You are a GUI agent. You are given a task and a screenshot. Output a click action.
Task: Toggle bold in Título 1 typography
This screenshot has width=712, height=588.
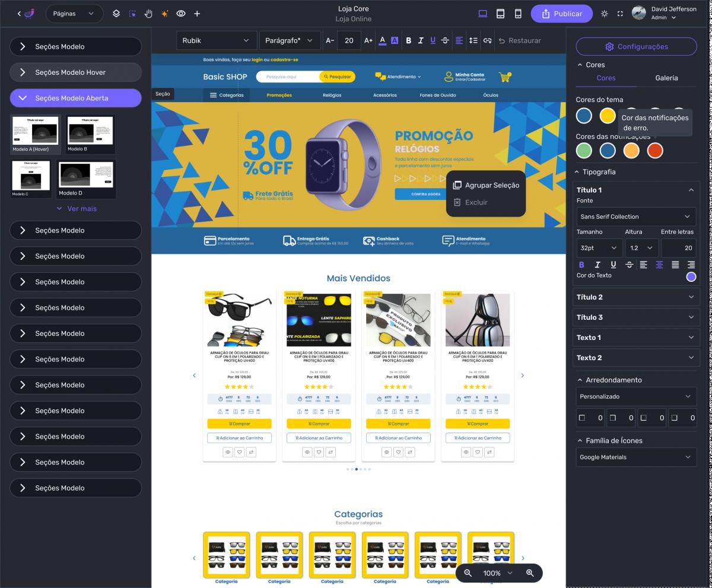coord(581,265)
